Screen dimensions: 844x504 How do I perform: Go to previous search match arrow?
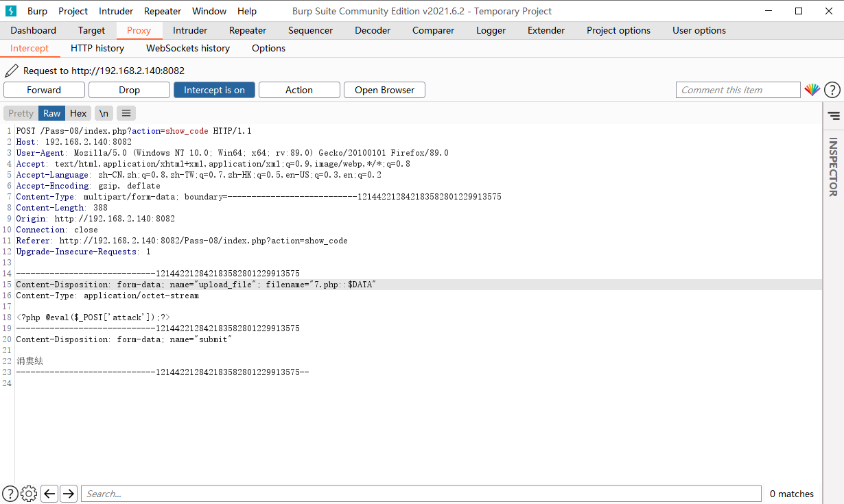tap(49, 493)
